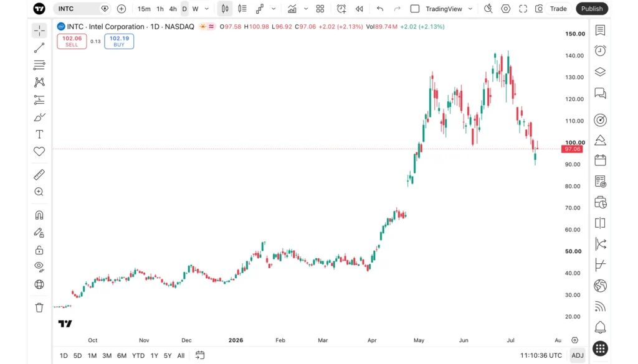Click the Trade button
Image resolution: width=638 pixels, height=364 pixels.
point(558,9)
